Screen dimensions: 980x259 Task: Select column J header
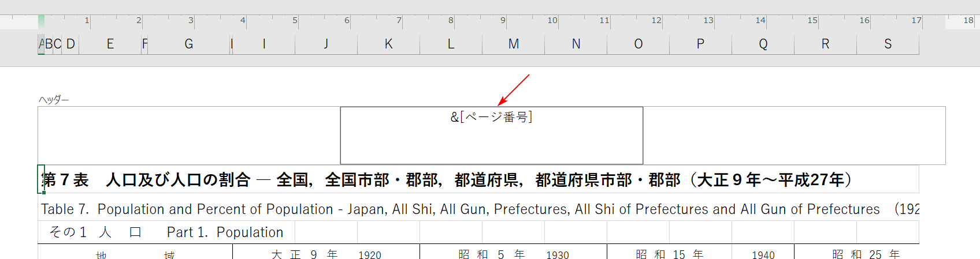point(326,44)
